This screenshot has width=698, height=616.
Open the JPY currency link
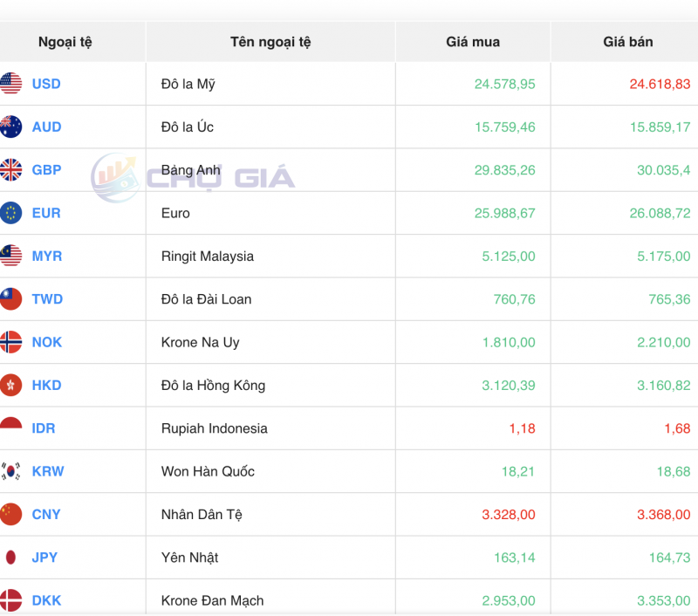[x=44, y=557]
